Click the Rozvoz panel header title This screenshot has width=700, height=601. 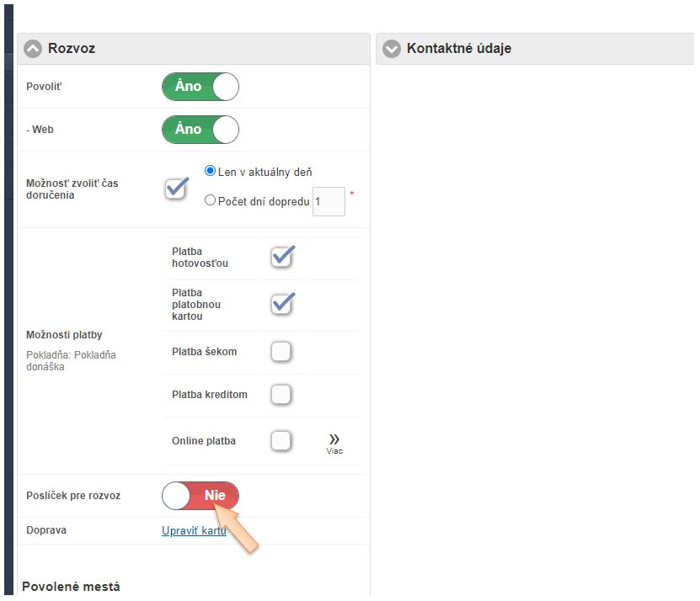[x=72, y=49]
